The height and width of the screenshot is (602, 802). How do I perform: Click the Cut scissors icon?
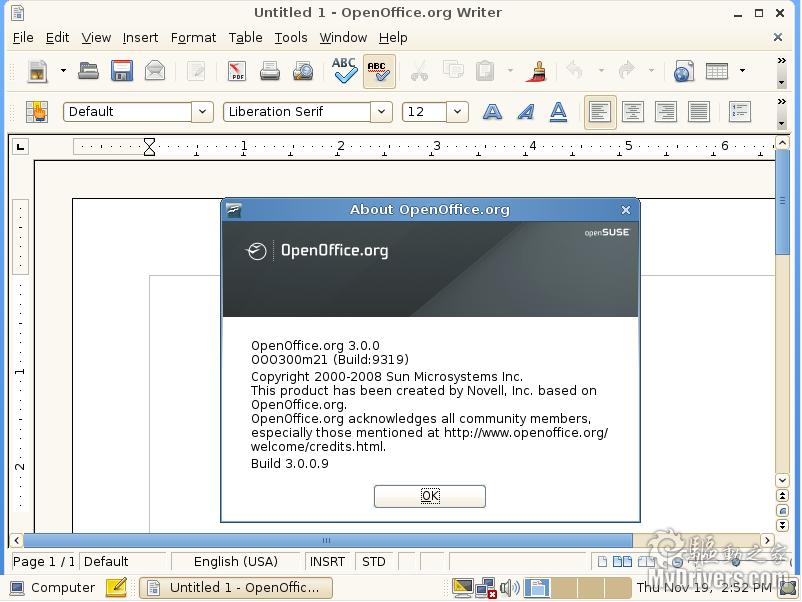click(x=419, y=71)
